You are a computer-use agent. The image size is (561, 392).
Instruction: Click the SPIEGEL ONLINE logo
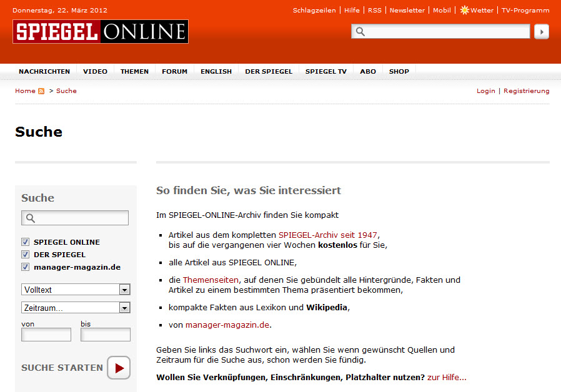pos(101,31)
